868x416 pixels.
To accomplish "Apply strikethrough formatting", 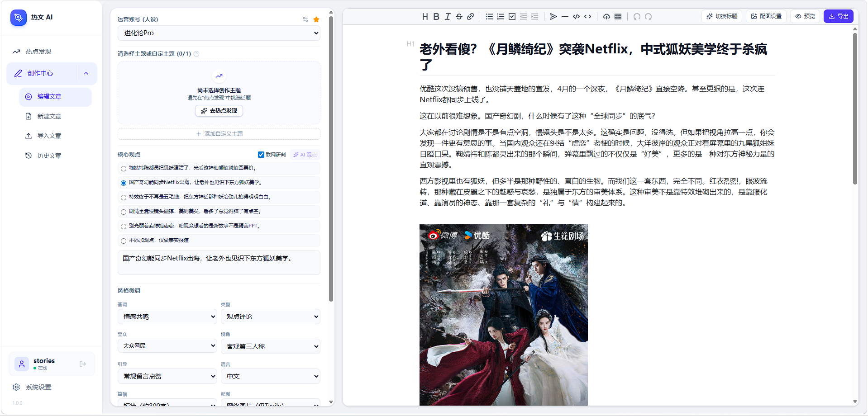I will pos(458,16).
